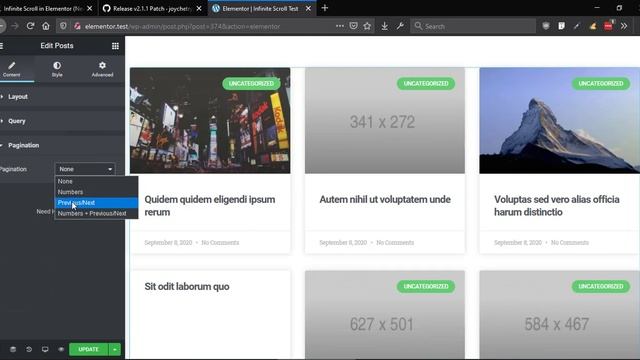
Task: Open post Voluptas sed vero alias officia
Action: [557, 206]
